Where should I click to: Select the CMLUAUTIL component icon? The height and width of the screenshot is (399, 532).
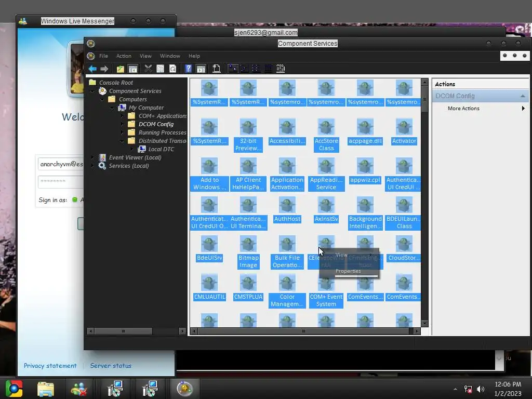coord(209,287)
